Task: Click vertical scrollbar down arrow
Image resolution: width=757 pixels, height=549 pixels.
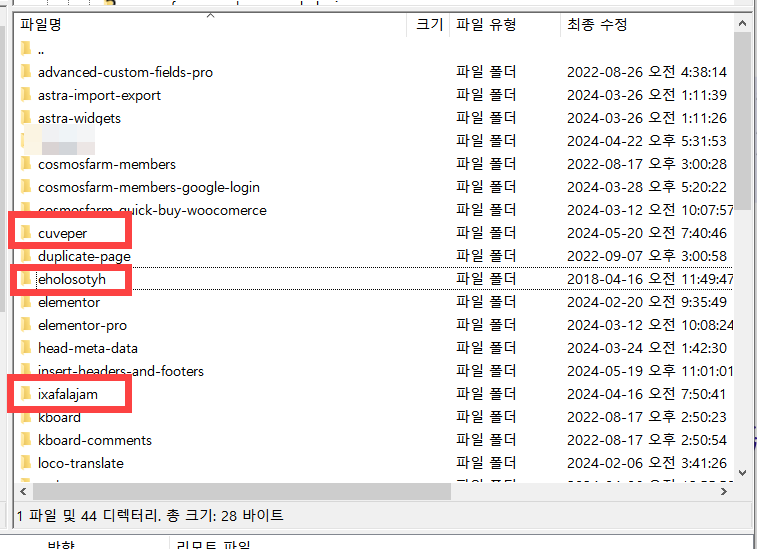Action: (x=742, y=473)
